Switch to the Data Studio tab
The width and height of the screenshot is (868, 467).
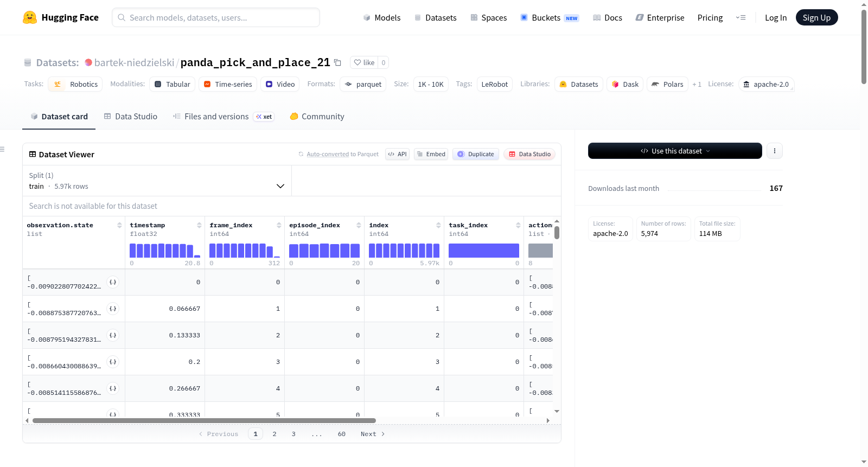[x=131, y=117]
